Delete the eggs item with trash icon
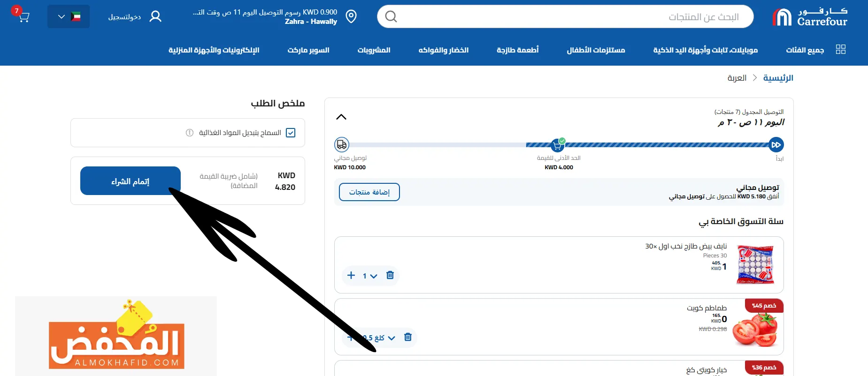Image resolution: width=868 pixels, height=376 pixels. click(x=390, y=275)
